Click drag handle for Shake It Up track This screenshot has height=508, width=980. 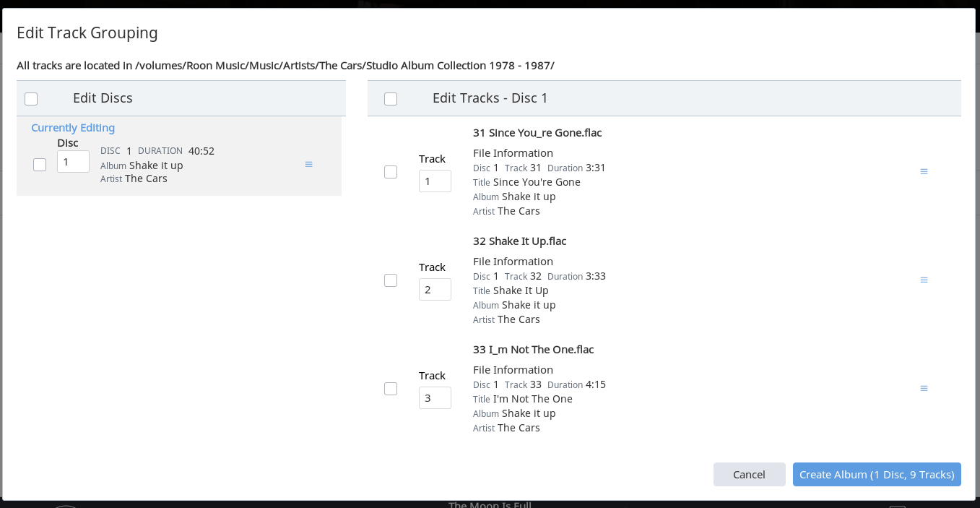pos(924,280)
